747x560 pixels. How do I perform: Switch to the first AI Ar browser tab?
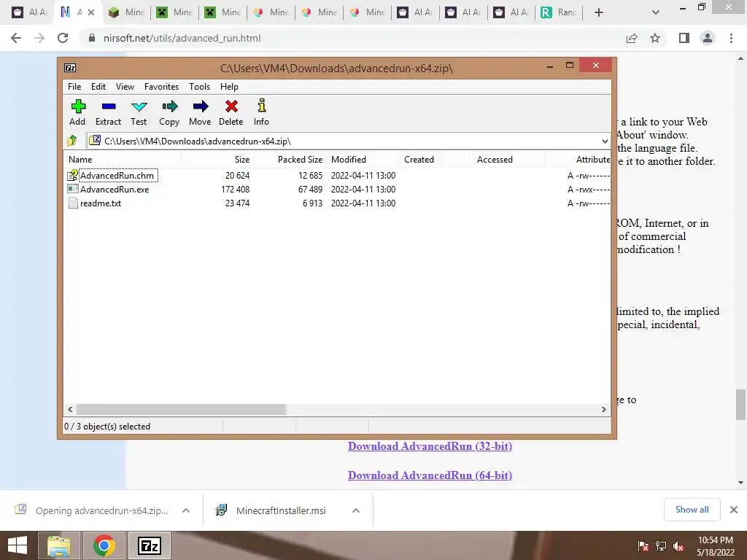point(28,12)
